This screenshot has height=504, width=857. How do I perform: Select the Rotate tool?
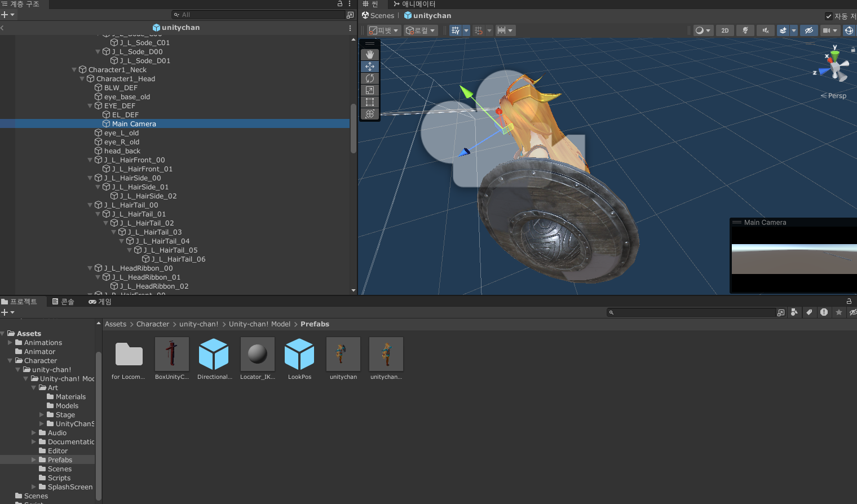(370, 78)
